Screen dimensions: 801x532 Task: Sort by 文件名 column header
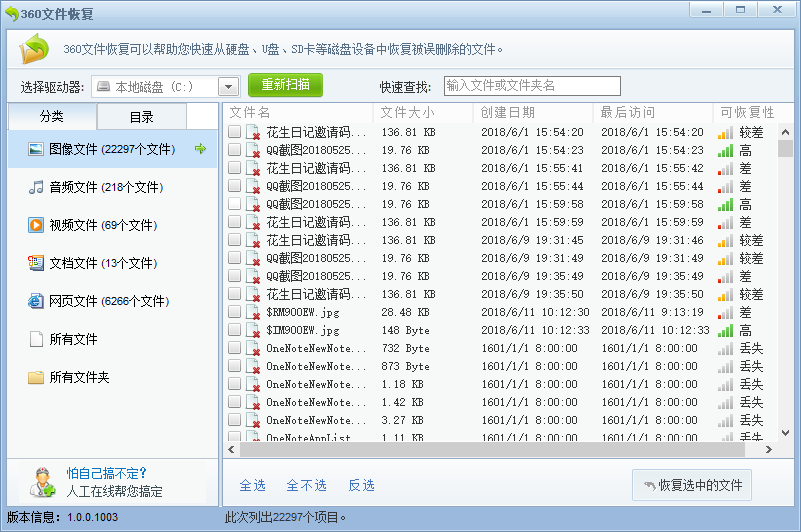coord(298,112)
